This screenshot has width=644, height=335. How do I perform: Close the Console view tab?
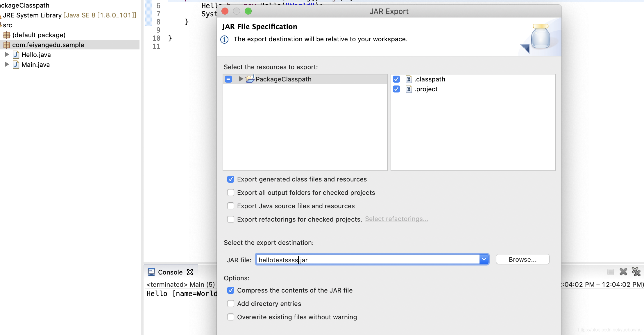(190, 272)
